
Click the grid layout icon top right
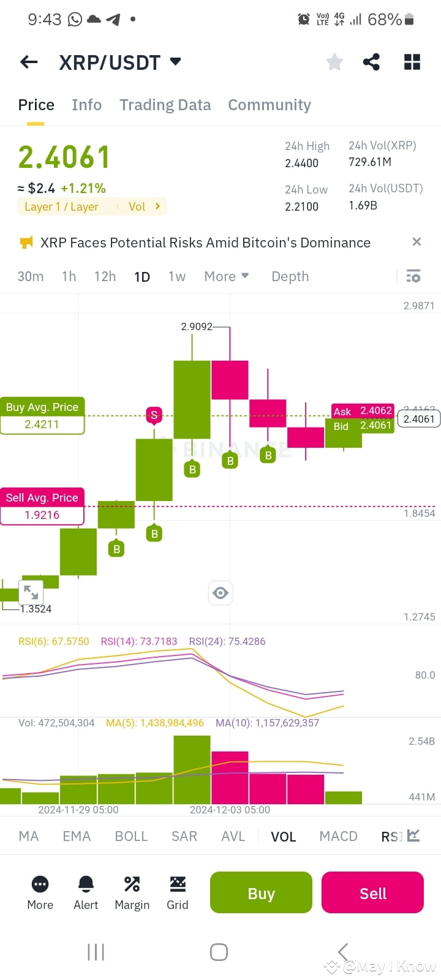click(412, 61)
